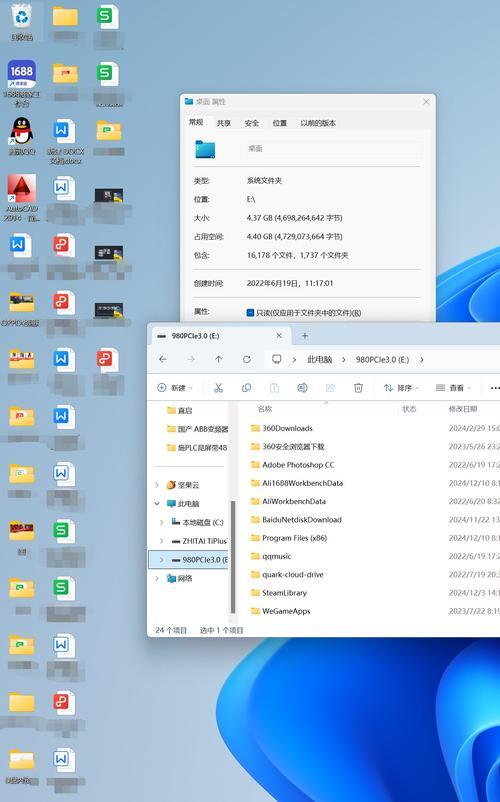Switch to the 安全 tab in Properties
The image size is (500, 802).
point(252,123)
